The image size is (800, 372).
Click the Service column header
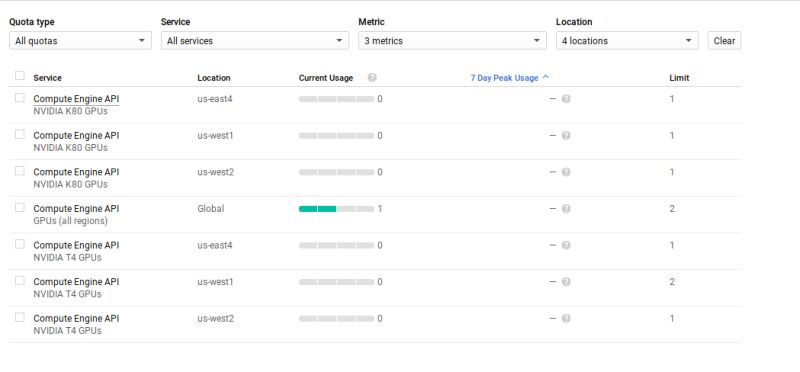pos(47,78)
